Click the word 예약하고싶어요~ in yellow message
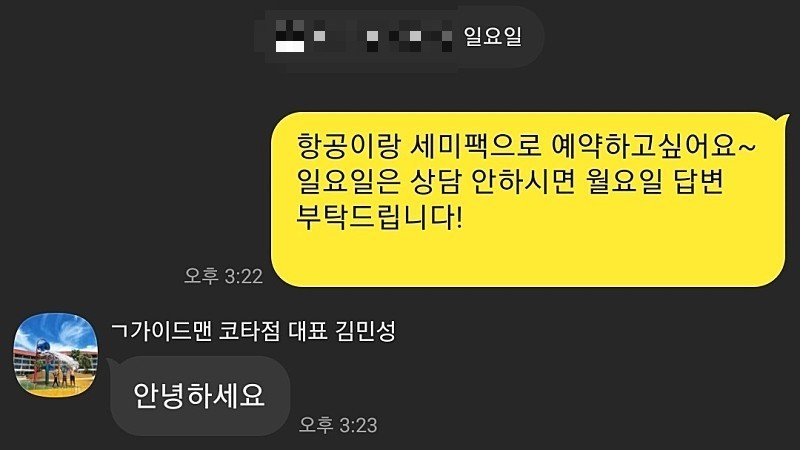Screen dimensions: 800x450 pos(654,146)
